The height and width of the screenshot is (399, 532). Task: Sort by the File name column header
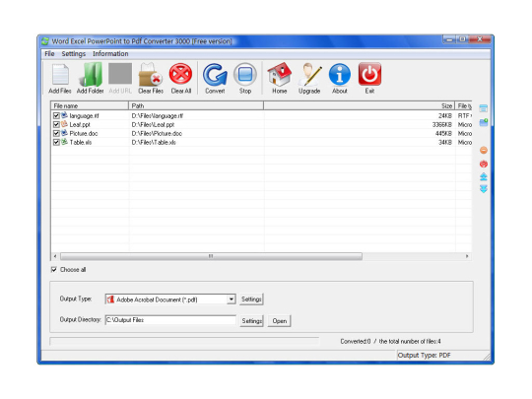click(90, 105)
